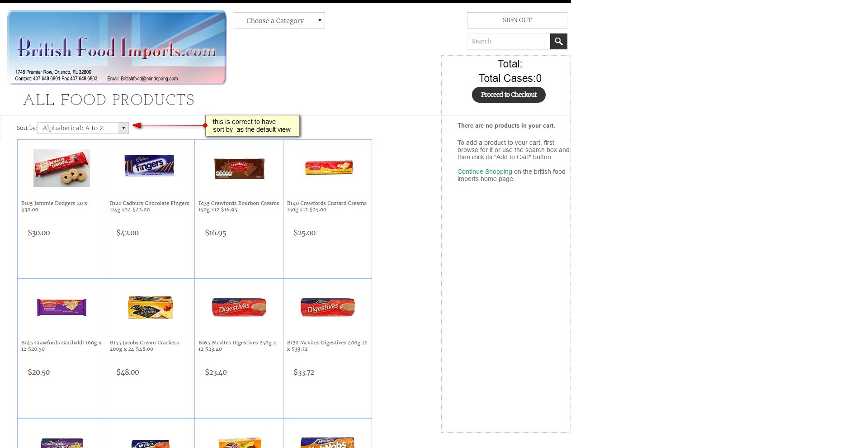Click the All Food Products heading
This screenshot has height=448, width=868.
click(109, 100)
